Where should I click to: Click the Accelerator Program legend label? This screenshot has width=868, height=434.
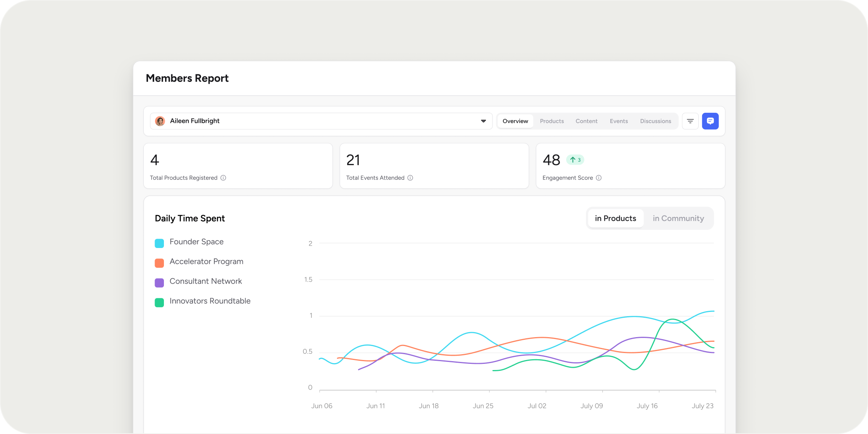click(x=207, y=262)
